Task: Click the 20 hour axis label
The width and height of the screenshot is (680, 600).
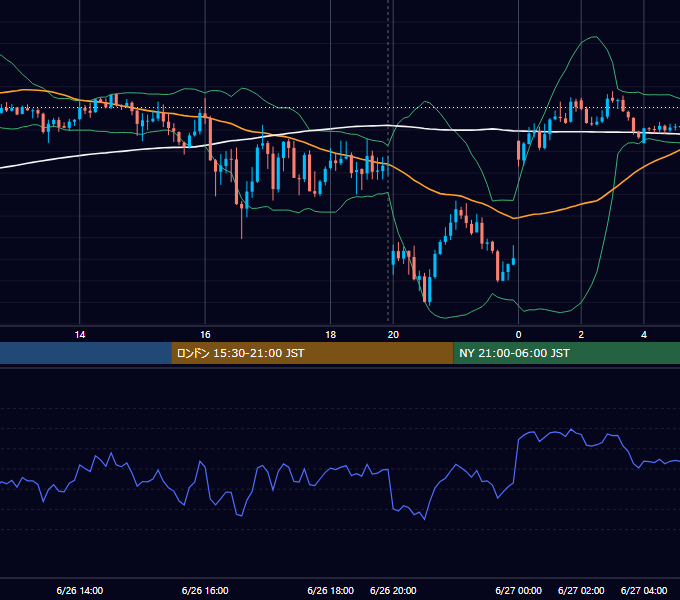Action: [393, 335]
